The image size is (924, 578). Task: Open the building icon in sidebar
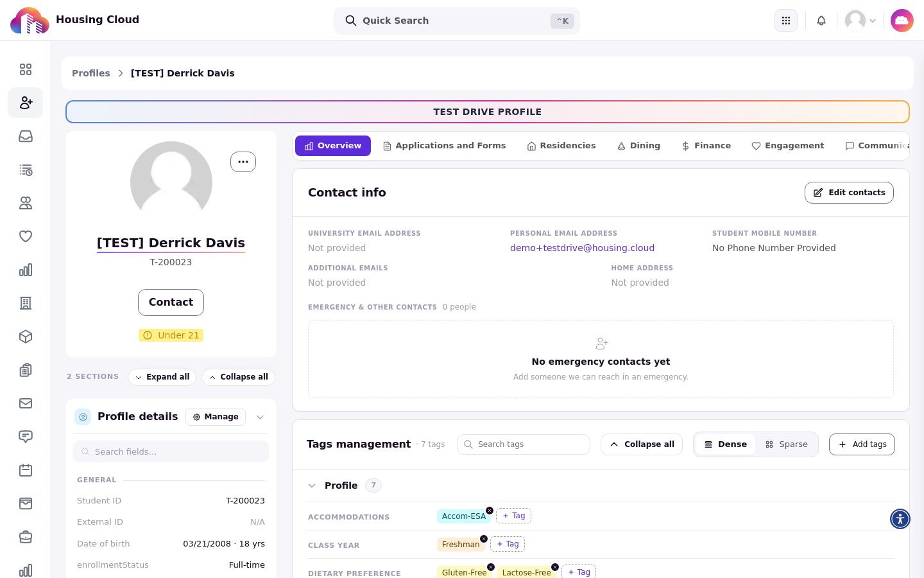26,303
